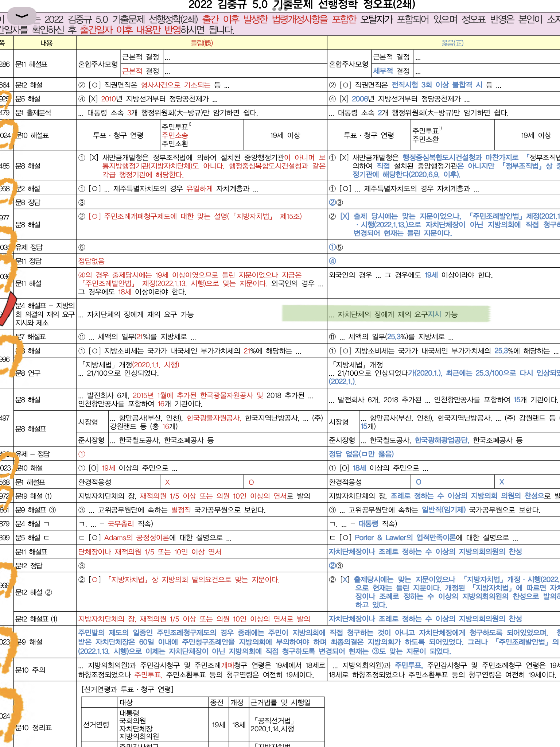Select the red text '정답없음'

click(92, 261)
